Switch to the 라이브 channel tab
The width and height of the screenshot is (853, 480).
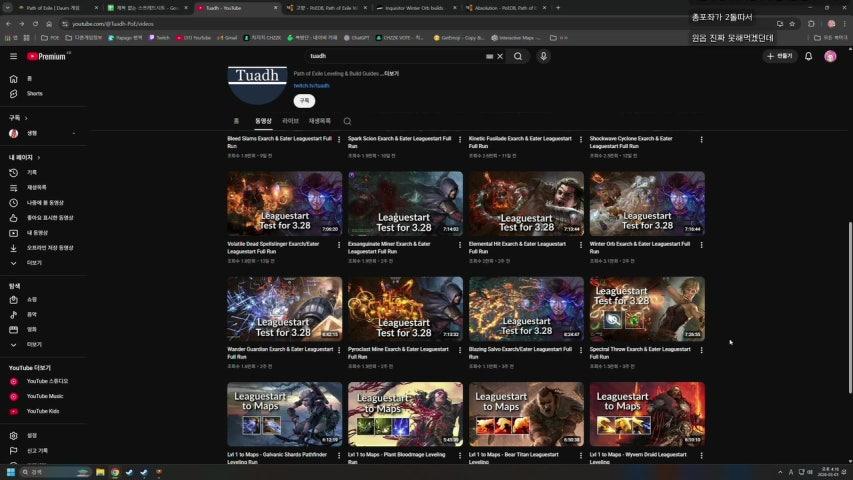coord(290,121)
